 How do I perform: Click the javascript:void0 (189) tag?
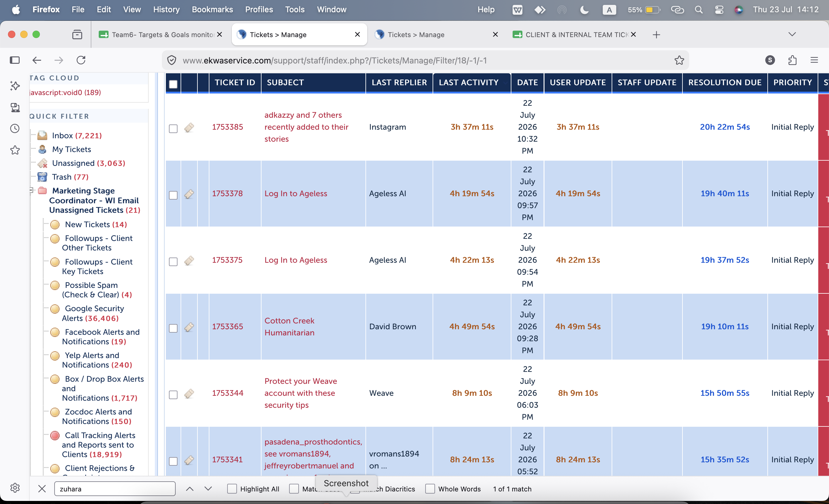[65, 92]
